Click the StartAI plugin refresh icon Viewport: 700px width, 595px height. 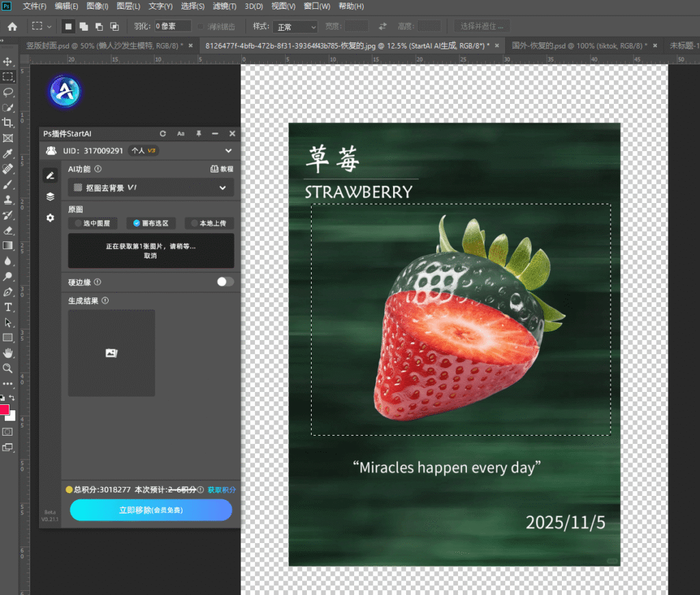(163, 134)
